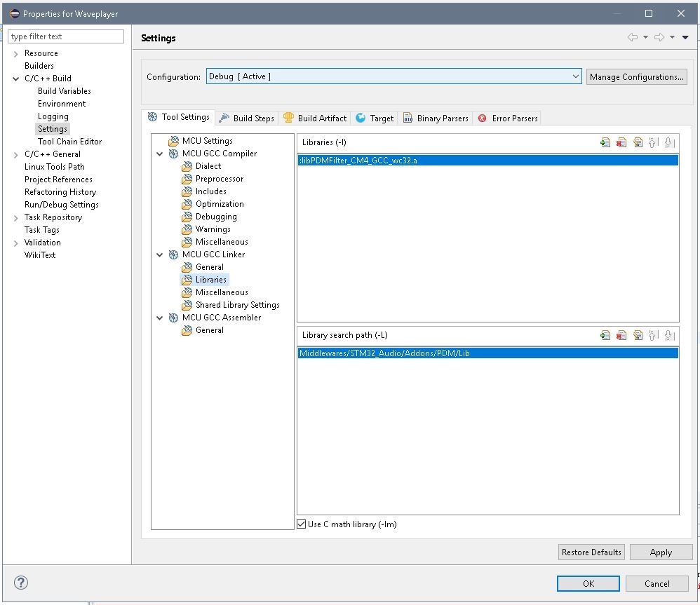The width and height of the screenshot is (700, 605).
Task: Switch to the Binary Parsers tab
Action: point(436,118)
